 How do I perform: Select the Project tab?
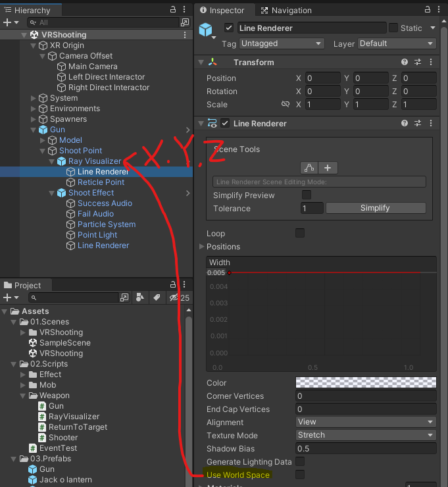pyautogui.click(x=25, y=285)
